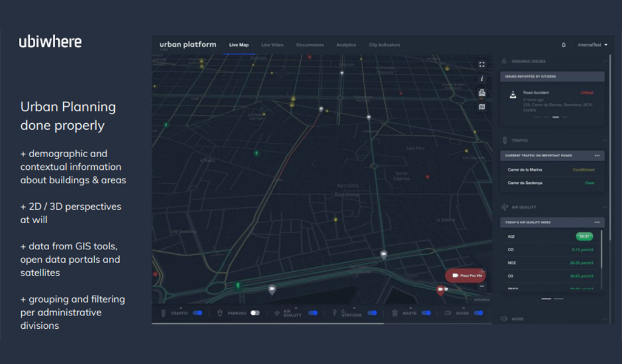Expand Traffic layer options caret in bottom bar
The image size is (622, 364).
(181, 308)
